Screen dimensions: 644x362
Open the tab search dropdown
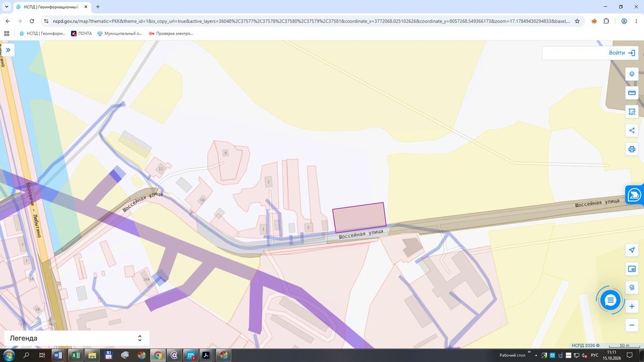coord(6,7)
